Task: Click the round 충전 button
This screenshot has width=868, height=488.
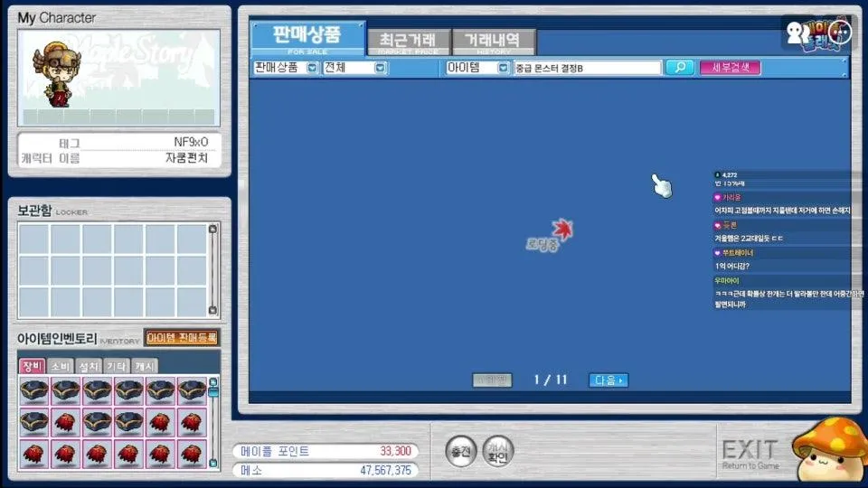Action: click(x=461, y=452)
